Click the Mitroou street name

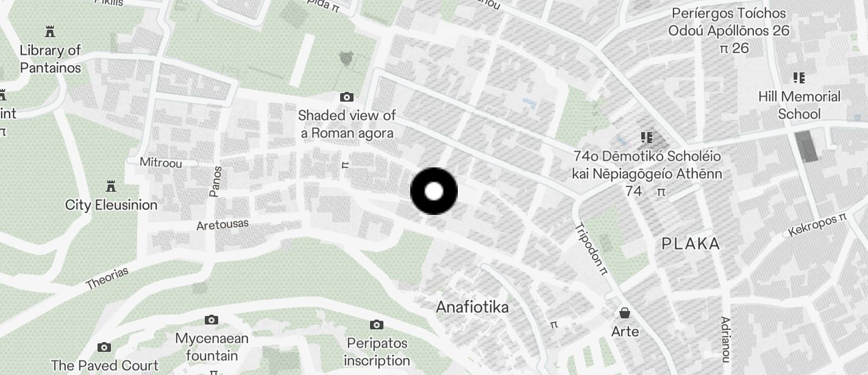tap(161, 163)
